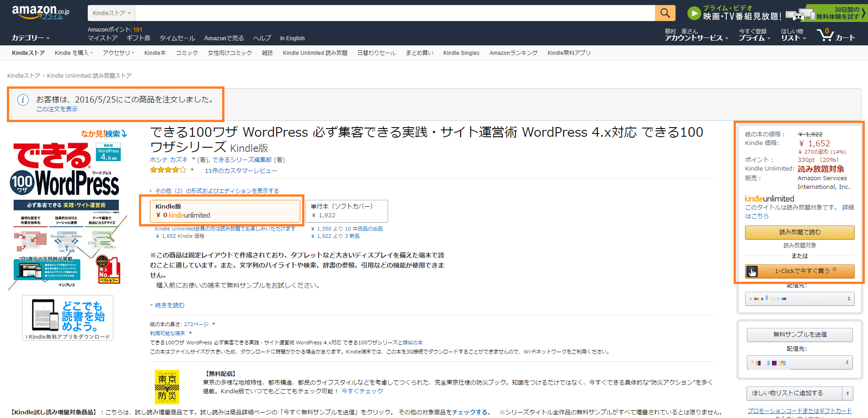Click the WordPress book cover image
The width and height of the screenshot is (868, 418).
[67, 215]
